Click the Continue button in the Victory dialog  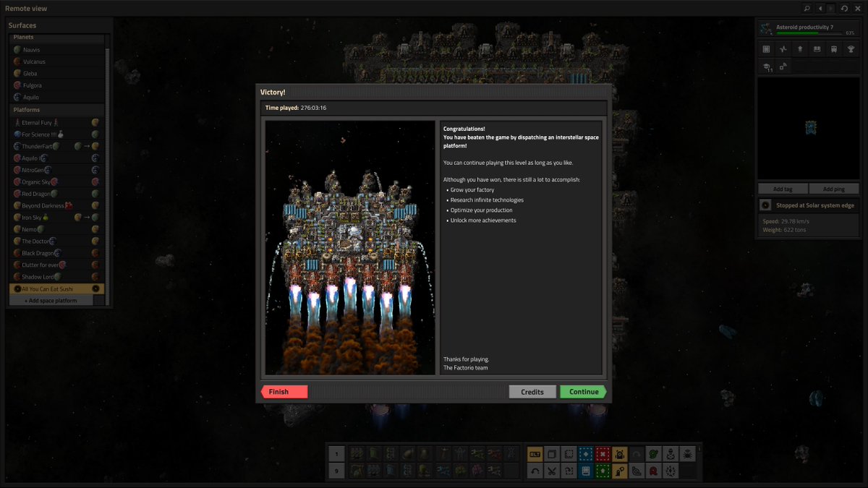(x=583, y=391)
